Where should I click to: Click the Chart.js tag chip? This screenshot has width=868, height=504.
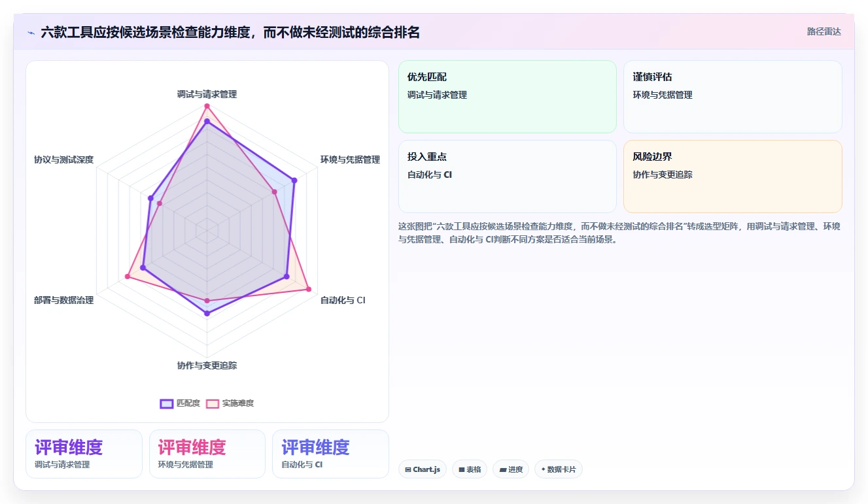click(x=423, y=469)
